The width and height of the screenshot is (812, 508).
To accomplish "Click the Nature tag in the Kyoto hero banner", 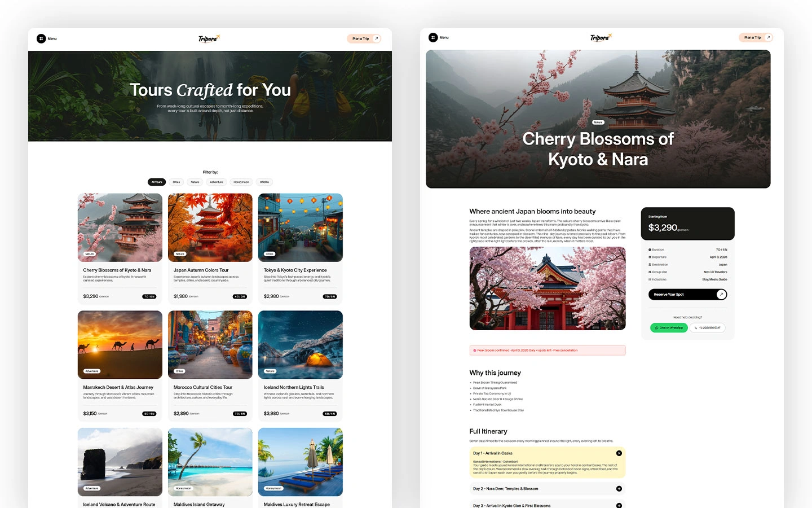I will 598,122.
